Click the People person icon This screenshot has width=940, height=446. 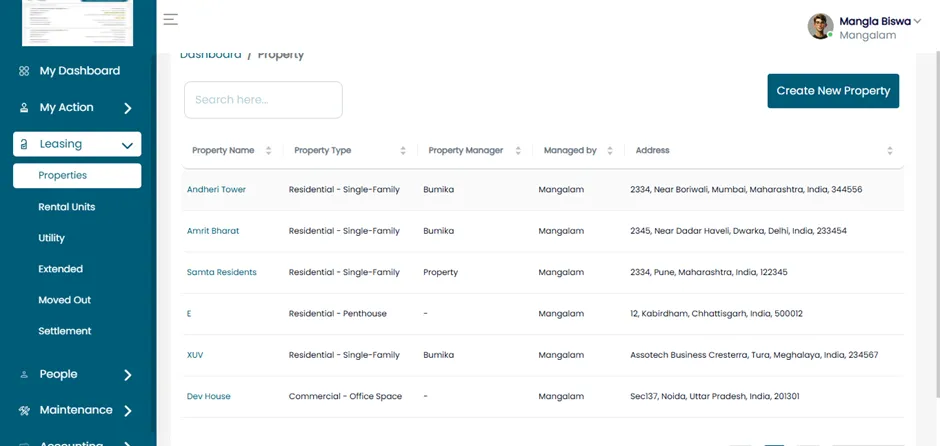(x=24, y=375)
